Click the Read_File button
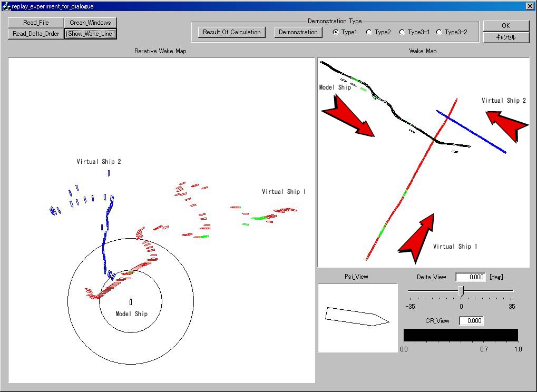Screen dimensions: 537x392 click(36, 23)
